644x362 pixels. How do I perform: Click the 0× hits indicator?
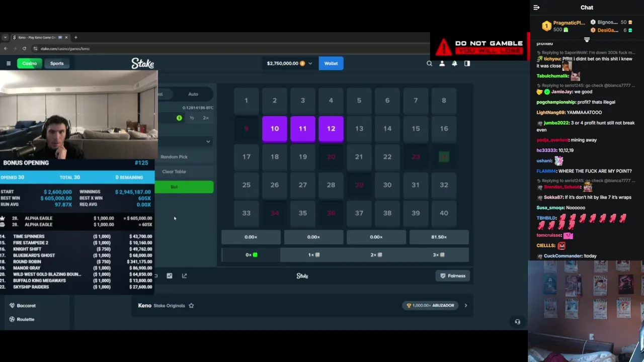tap(251, 255)
